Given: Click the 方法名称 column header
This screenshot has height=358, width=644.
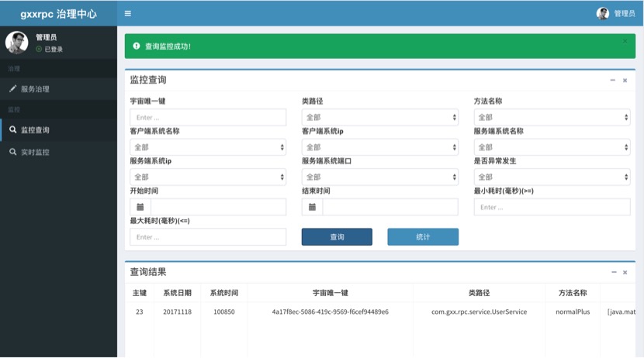Looking at the screenshot, I should click(573, 293).
